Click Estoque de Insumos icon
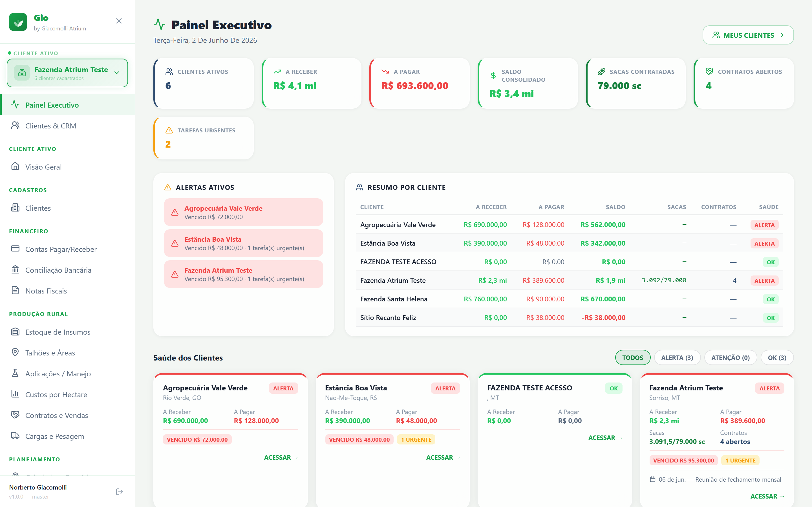Image resolution: width=812 pixels, height=507 pixels. [16, 332]
